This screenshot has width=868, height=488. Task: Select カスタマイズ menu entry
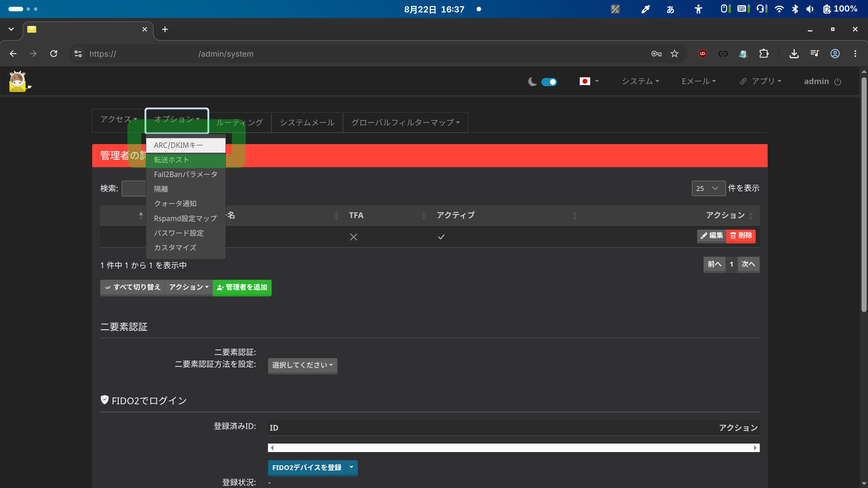186,248
